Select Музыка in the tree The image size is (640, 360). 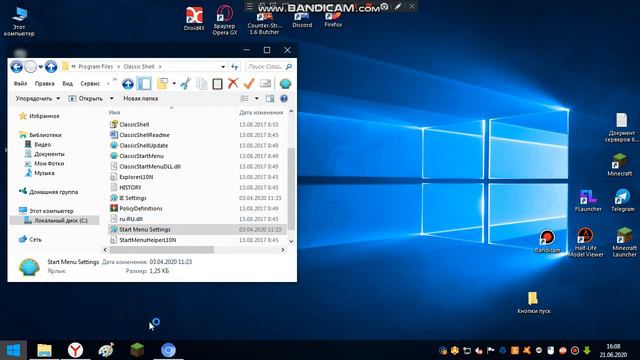point(44,173)
